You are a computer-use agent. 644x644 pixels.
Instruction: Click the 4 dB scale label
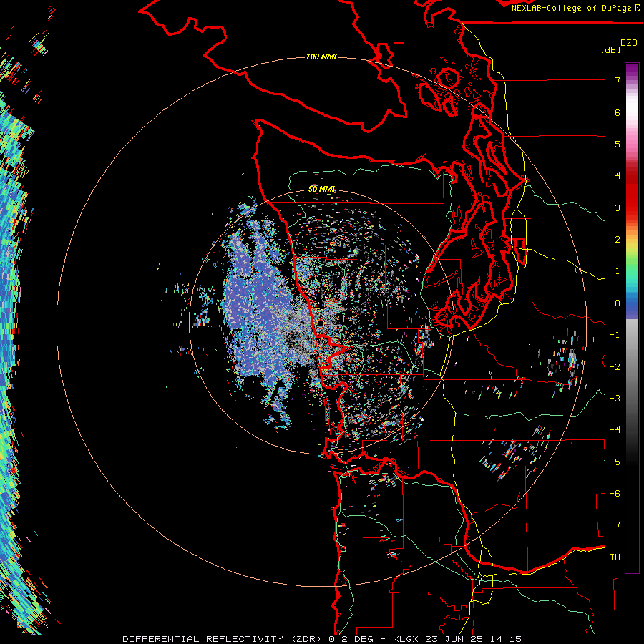coord(618,176)
